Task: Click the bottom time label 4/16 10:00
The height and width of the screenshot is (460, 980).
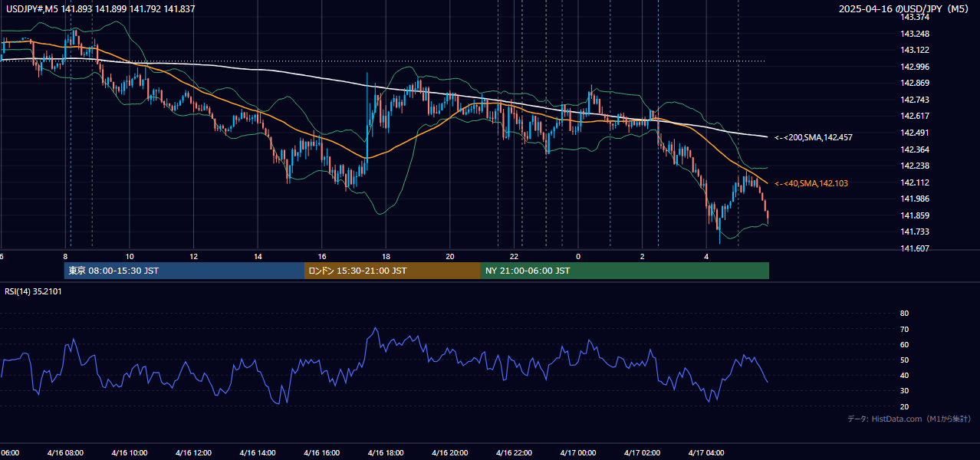Action: click(129, 453)
